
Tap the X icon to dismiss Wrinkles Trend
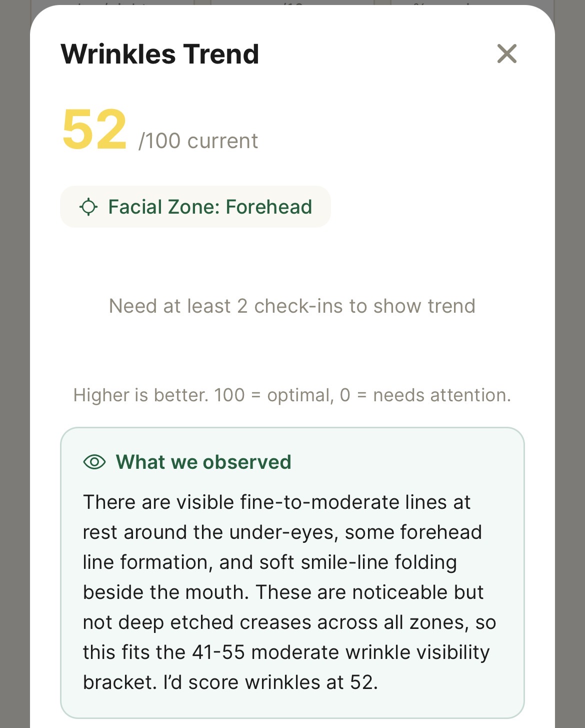[x=507, y=54]
